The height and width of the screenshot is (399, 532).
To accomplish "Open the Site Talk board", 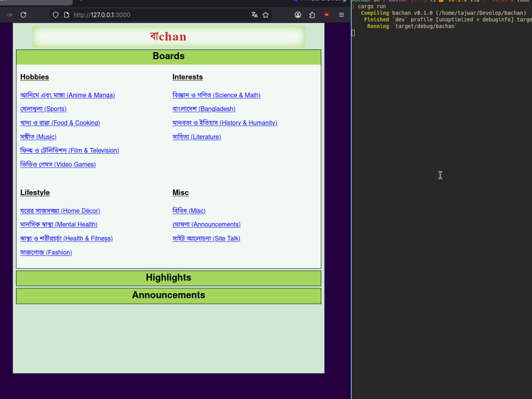I will point(206,238).
